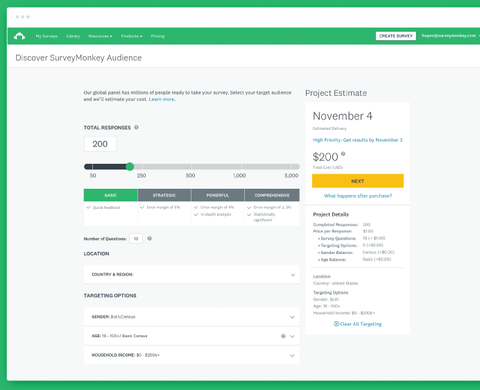Go to the Pricing page
Viewport: 480px width, 390px height.
[158, 36]
